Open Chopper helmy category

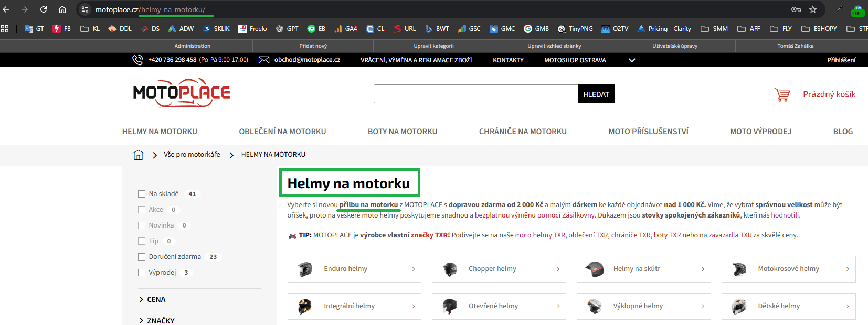pyautogui.click(x=499, y=269)
